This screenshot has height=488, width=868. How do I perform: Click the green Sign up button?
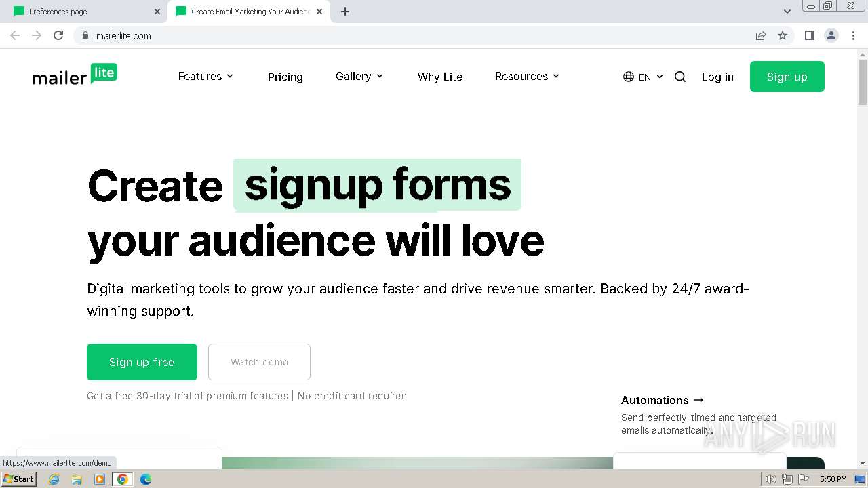pos(787,77)
